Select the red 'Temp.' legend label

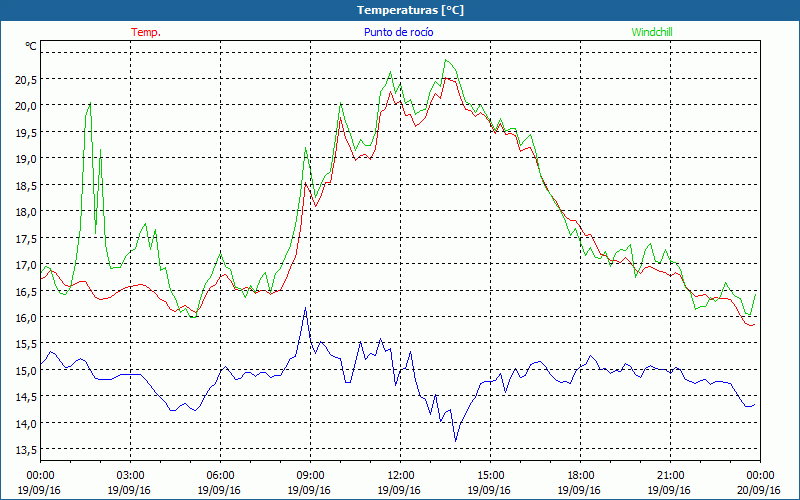pos(146,32)
